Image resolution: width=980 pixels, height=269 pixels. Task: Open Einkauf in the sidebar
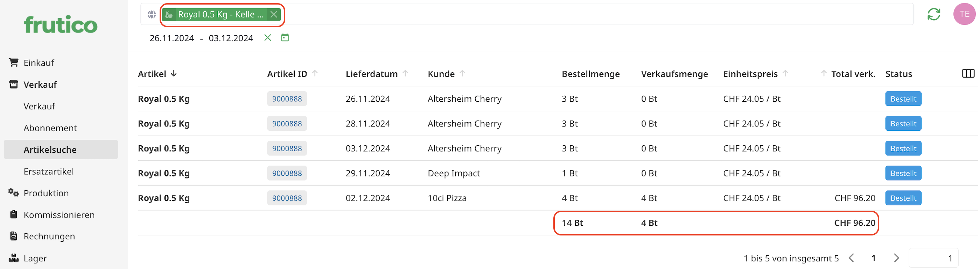coord(39,63)
